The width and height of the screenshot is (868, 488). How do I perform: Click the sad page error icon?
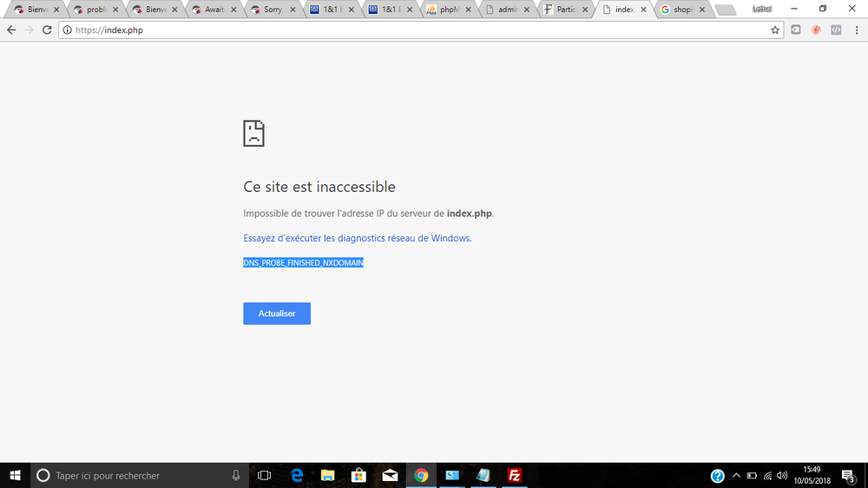click(x=254, y=134)
